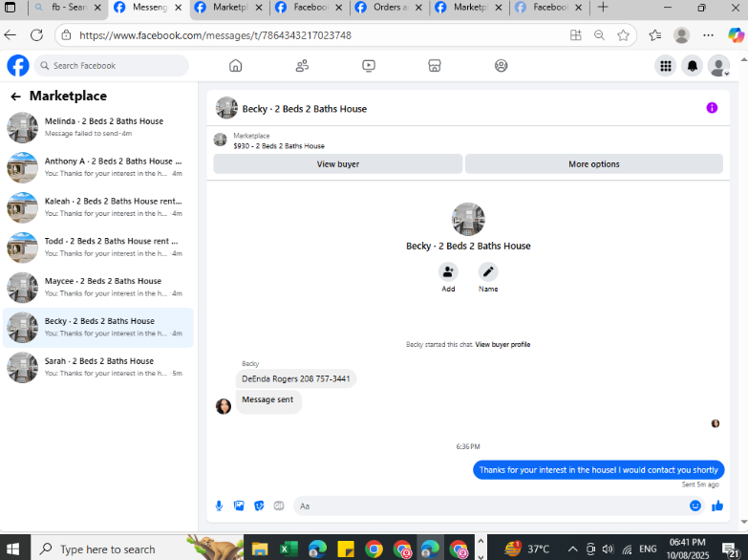The width and height of the screenshot is (748, 560).
Task: Add page to favorites star icon
Action: click(623, 35)
